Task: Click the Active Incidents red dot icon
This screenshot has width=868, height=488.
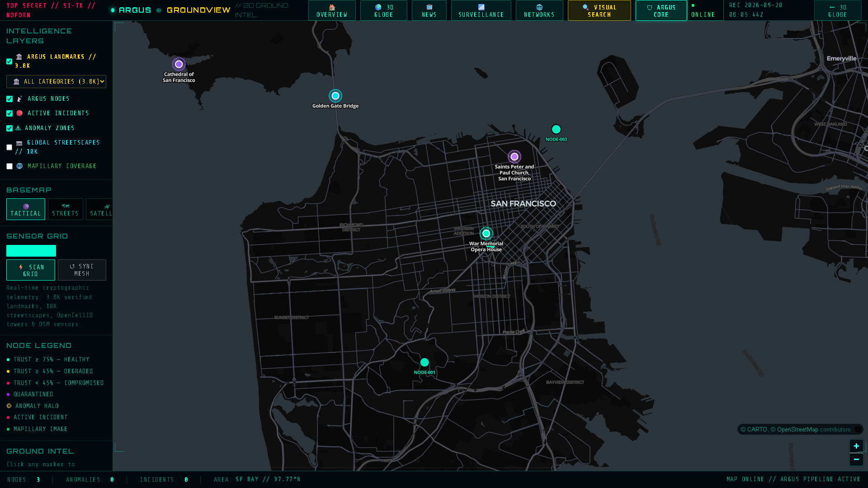Action: pyautogui.click(x=19, y=113)
